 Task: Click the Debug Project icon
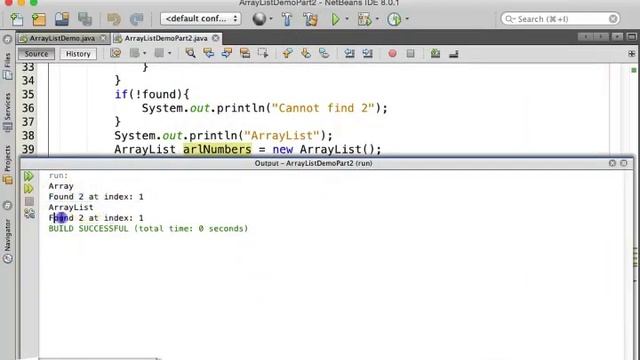pos(364,19)
